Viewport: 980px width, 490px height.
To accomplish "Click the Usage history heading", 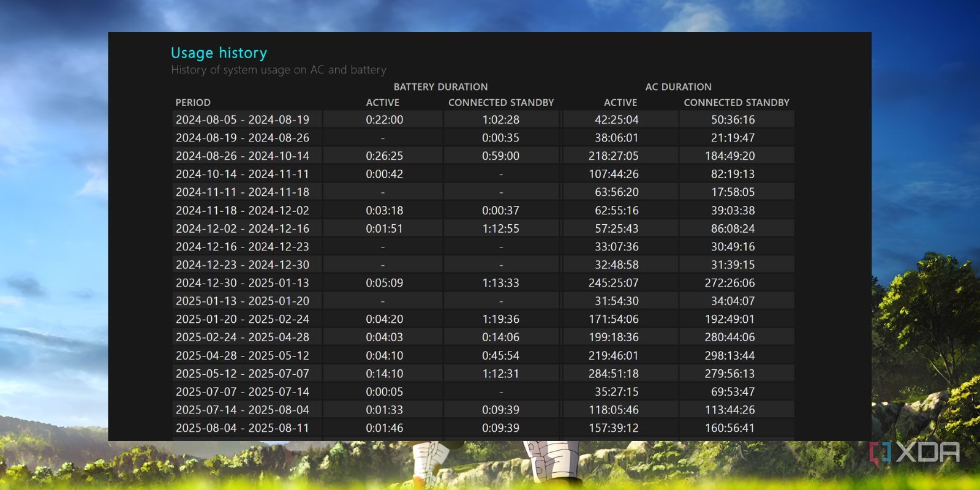I will pos(219,53).
